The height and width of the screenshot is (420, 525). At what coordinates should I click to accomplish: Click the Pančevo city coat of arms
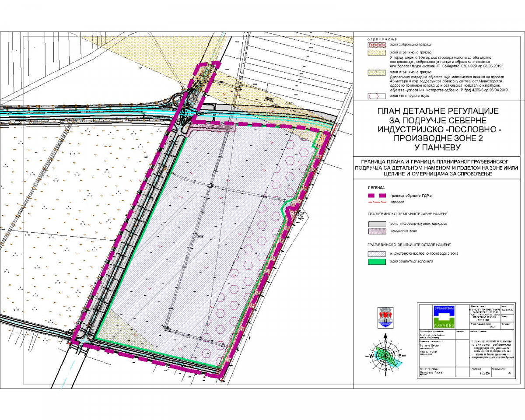385,317
